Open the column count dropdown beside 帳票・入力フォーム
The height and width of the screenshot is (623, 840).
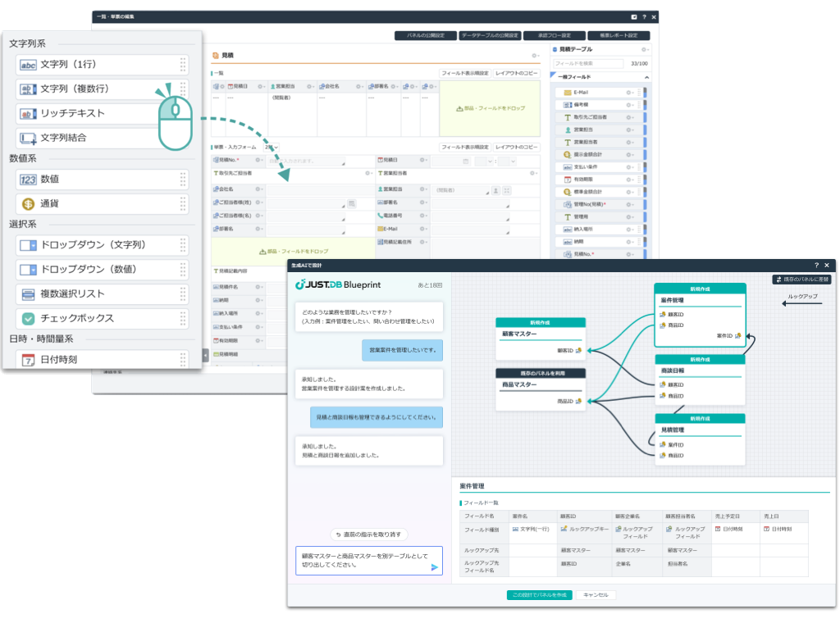click(271, 148)
